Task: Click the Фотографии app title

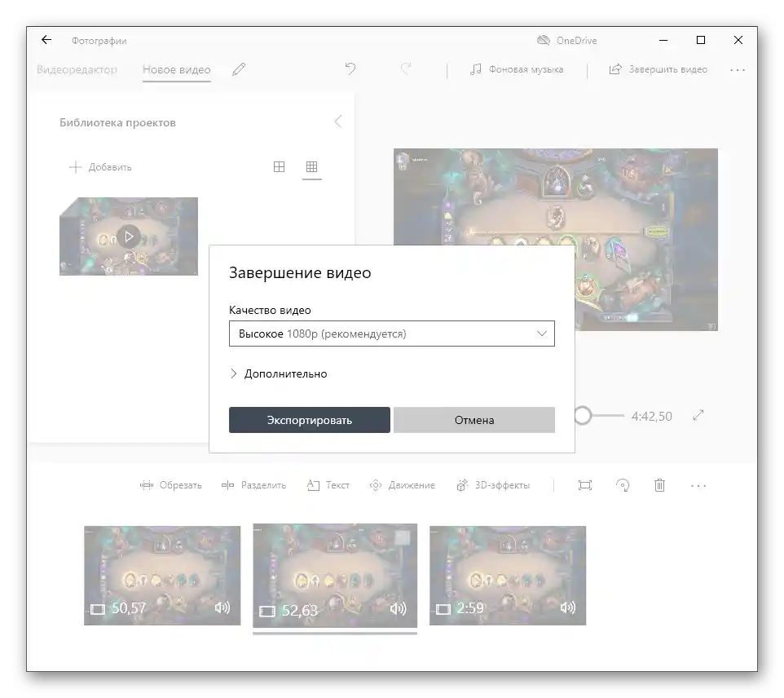Action: pyautogui.click(x=99, y=41)
